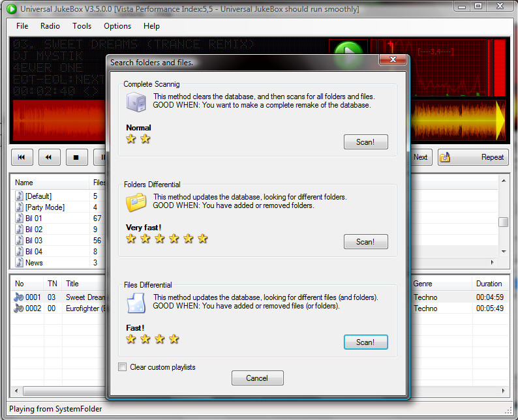
Task: Click the computer icon under Complete Scannig
Action: click(x=136, y=102)
